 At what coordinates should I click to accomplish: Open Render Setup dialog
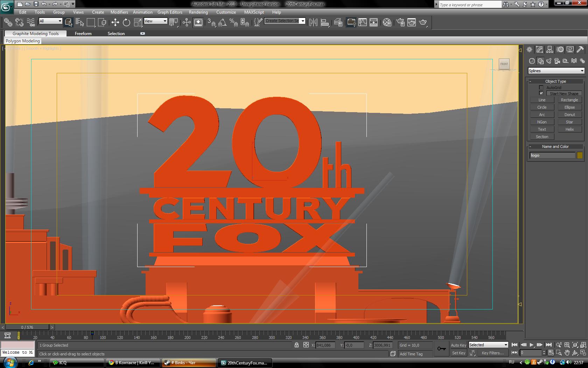point(400,22)
